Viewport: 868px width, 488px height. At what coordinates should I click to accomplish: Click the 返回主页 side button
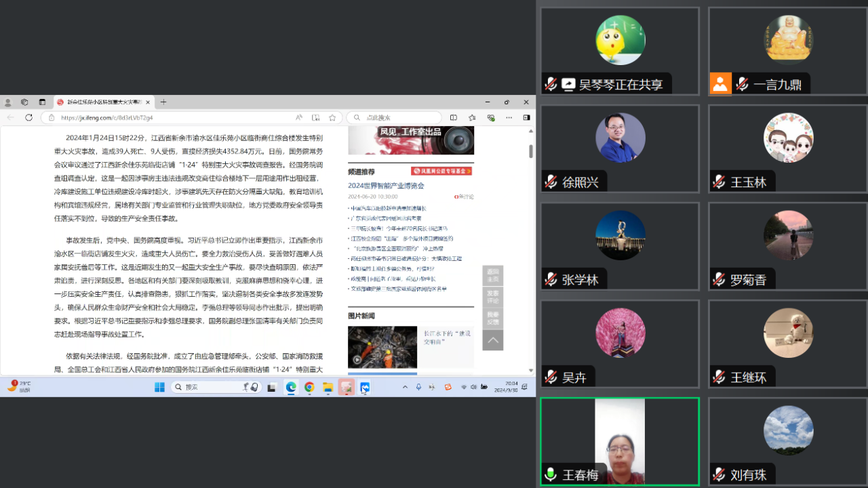tap(492, 275)
